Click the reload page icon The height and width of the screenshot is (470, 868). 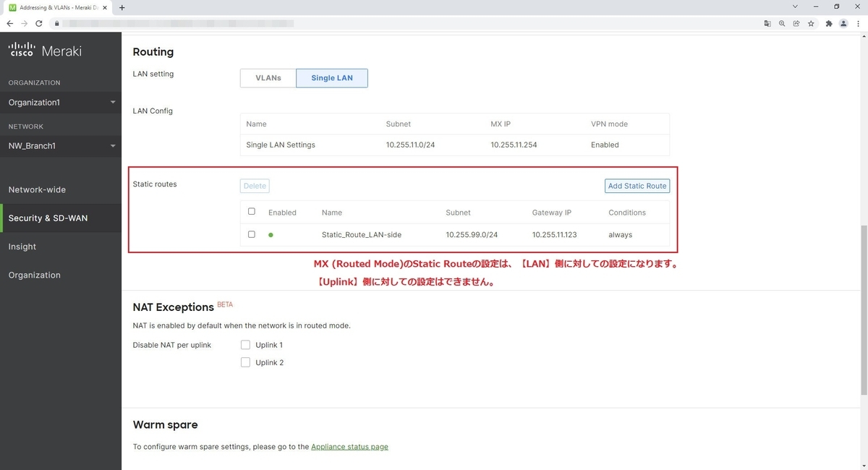tap(38, 23)
